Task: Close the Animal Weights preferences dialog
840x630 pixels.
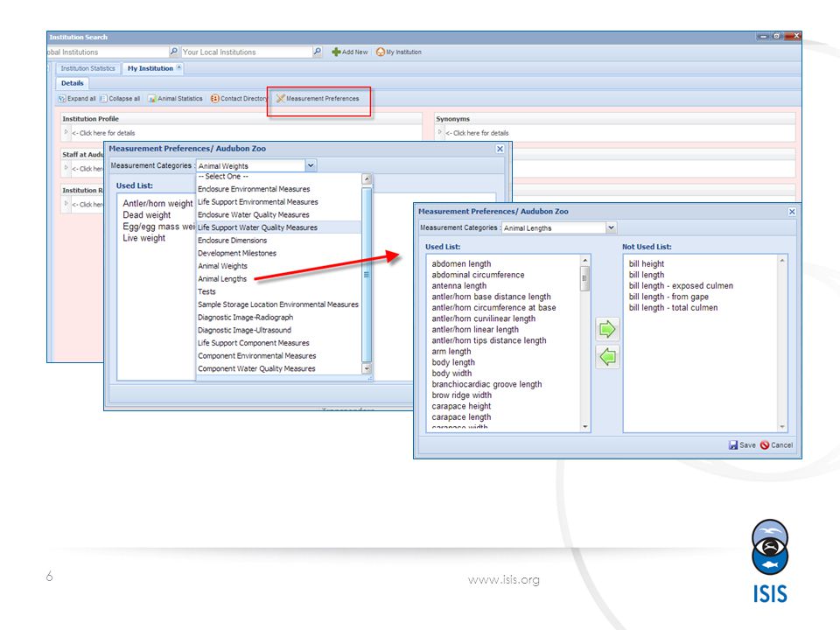Action: pyautogui.click(x=500, y=149)
